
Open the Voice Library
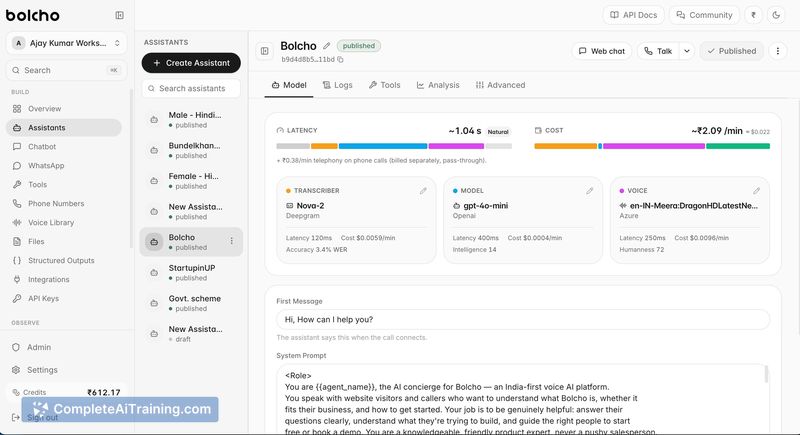[64, 222]
